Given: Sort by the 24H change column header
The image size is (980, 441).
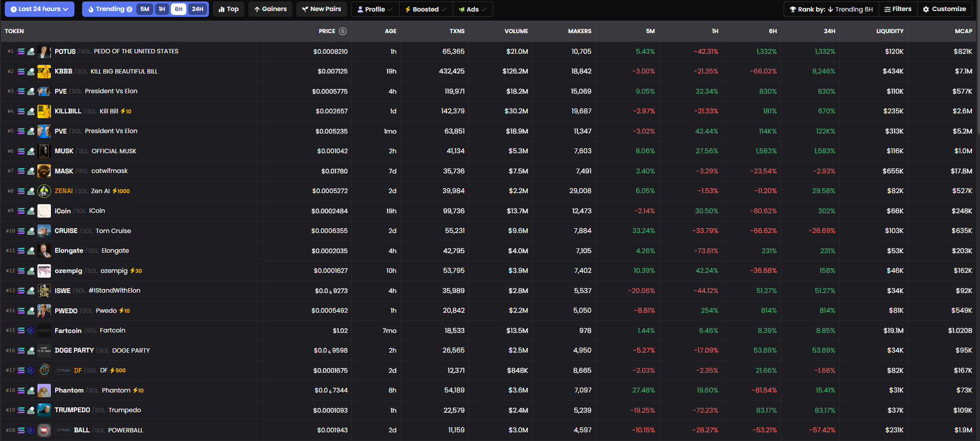Looking at the screenshot, I should tap(829, 31).
